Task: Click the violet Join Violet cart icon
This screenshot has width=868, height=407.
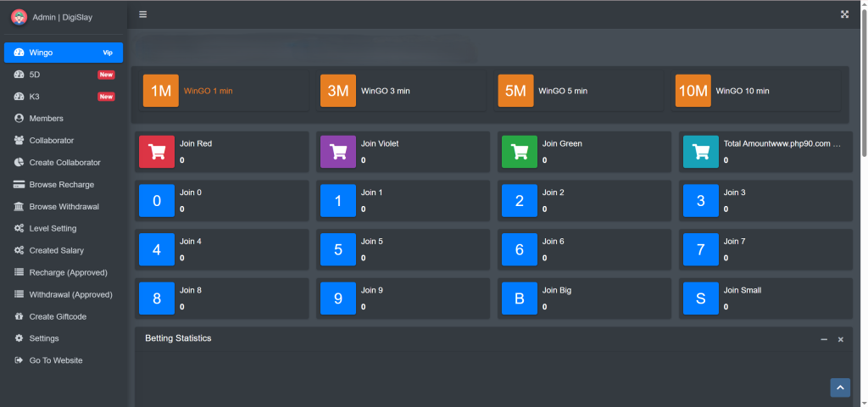Action: 338,152
